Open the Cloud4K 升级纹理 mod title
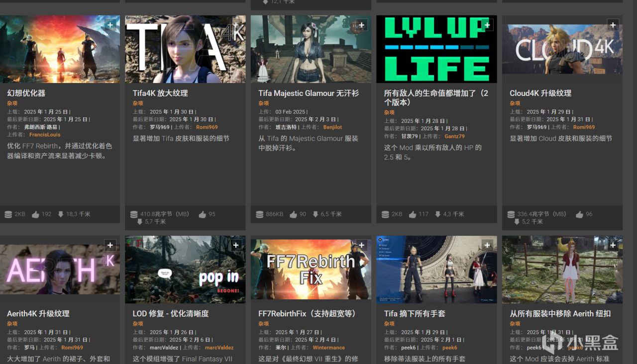637x364 pixels. (540, 93)
